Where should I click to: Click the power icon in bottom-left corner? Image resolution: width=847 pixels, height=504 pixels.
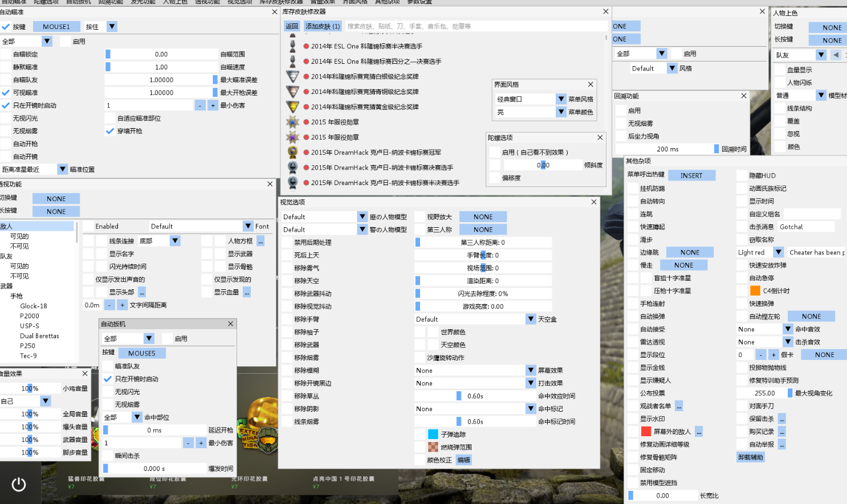tap(19, 484)
